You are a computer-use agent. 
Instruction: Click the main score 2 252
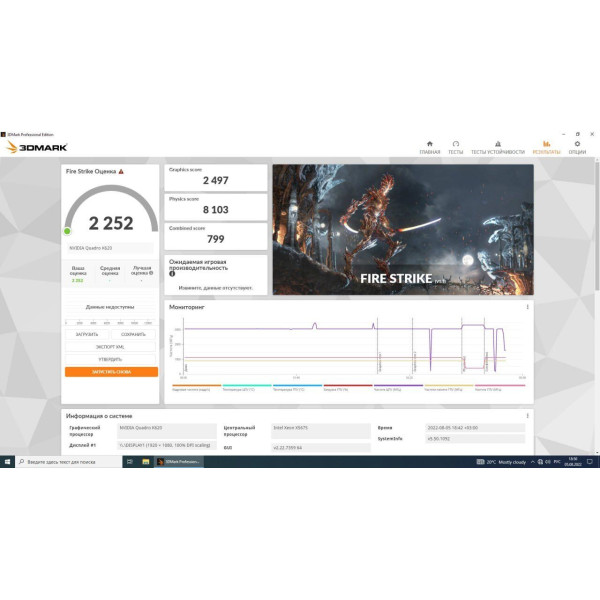(111, 223)
